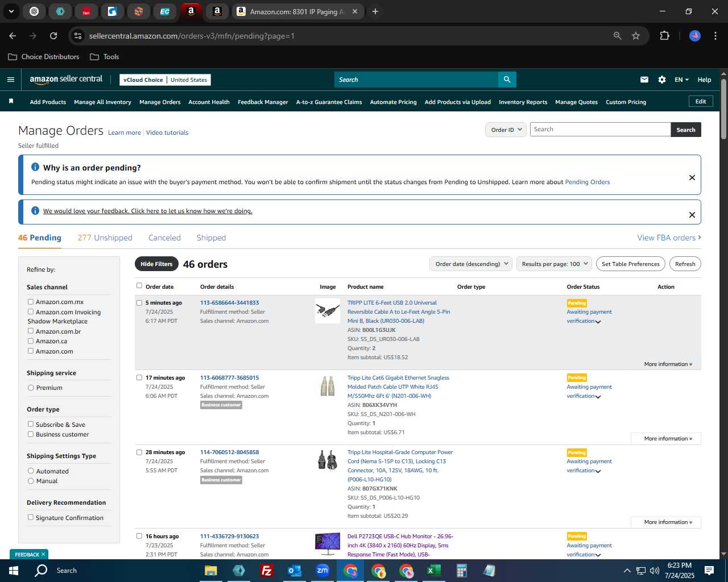The image size is (728, 582).
Task: Open the Dell P2723QE monitor thumbnail
Action: 328,544
